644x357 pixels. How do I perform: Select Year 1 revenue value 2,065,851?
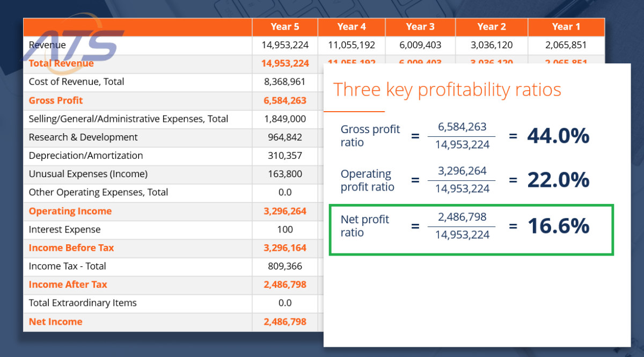[x=566, y=45]
